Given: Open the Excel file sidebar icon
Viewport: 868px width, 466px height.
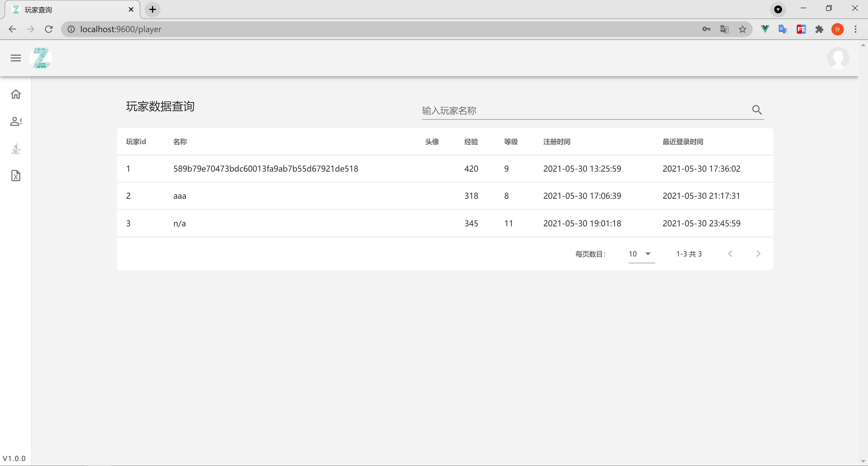Looking at the screenshot, I should (16, 175).
